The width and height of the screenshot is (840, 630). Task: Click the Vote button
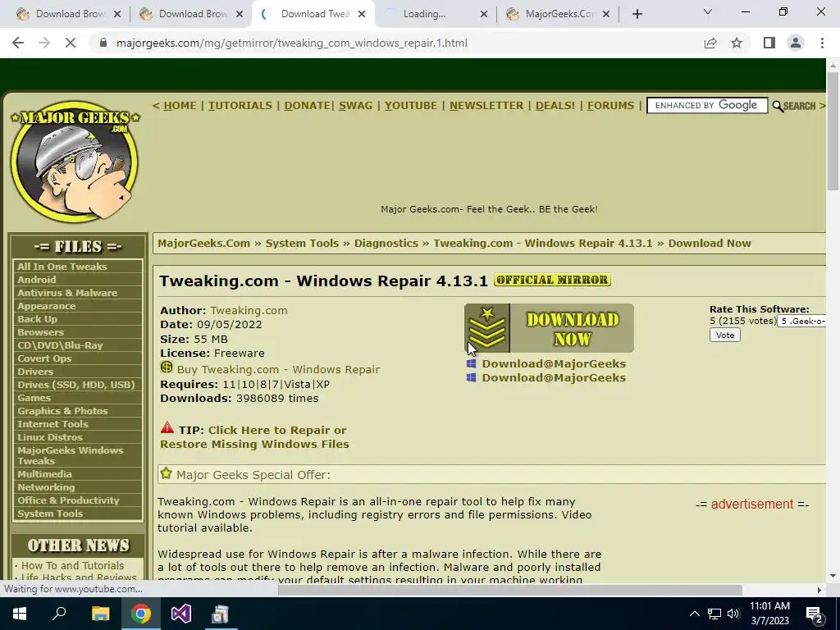(x=725, y=336)
